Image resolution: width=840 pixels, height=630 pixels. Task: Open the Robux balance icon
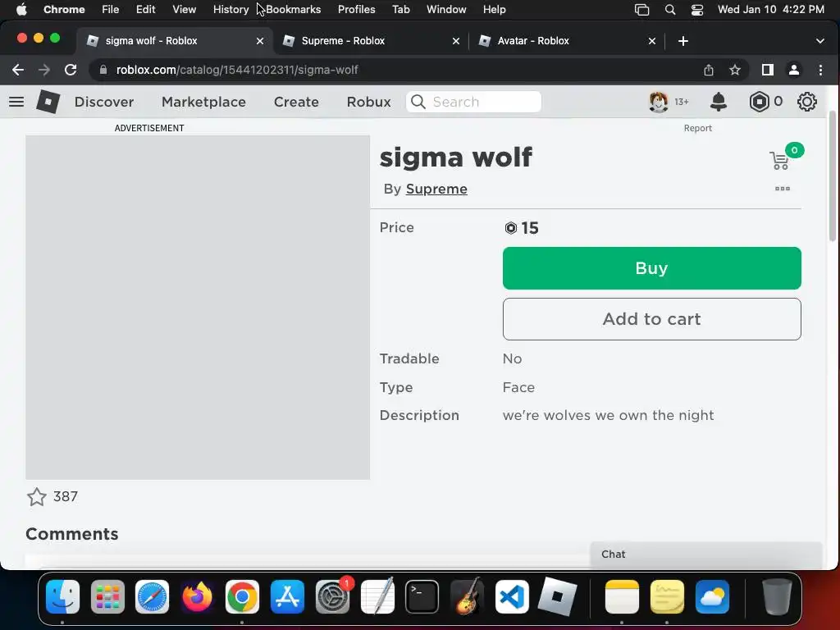click(759, 102)
